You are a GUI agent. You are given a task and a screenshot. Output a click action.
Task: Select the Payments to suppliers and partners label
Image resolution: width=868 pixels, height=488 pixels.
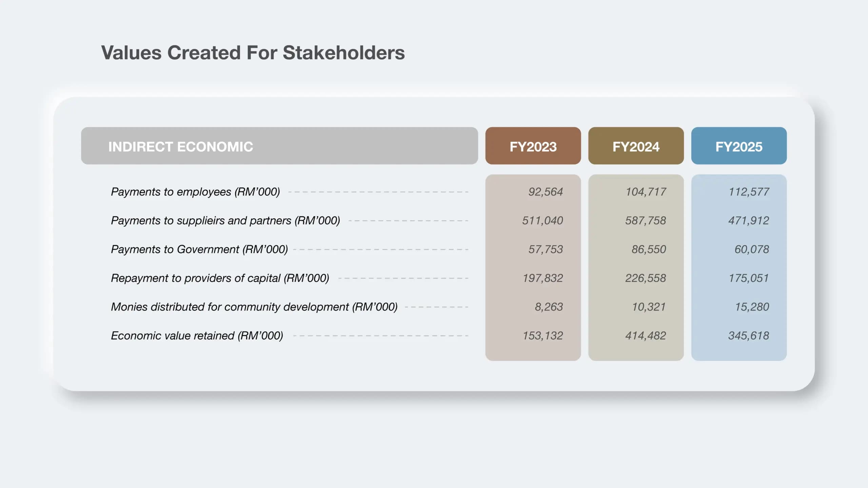tap(225, 220)
